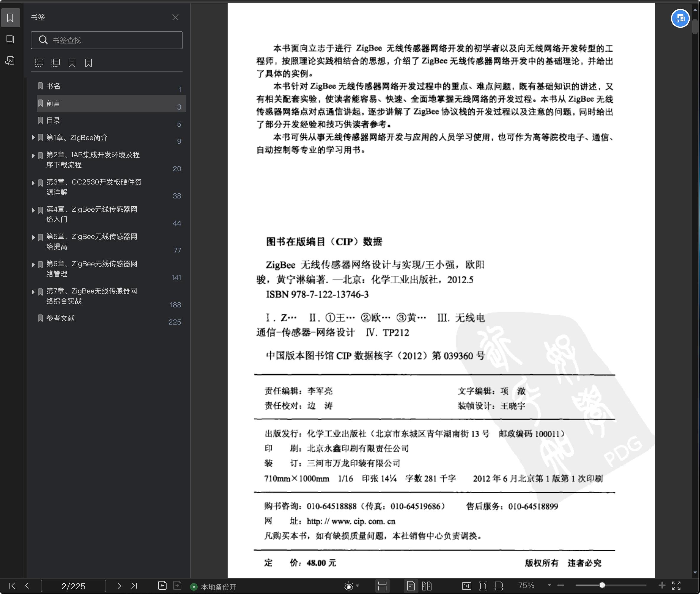This screenshot has width=700, height=594.
Task: Expand 第6章 网络管理 bookmark
Action: click(x=33, y=264)
